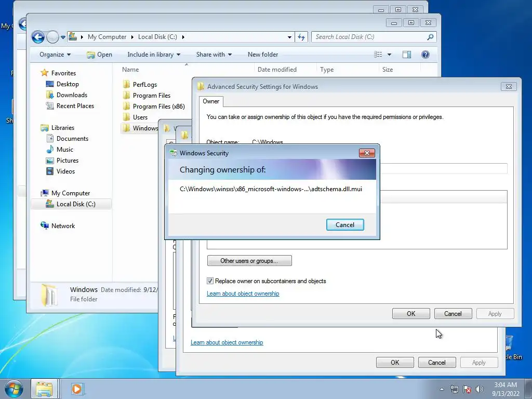The height and width of the screenshot is (399, 532).
Task: Select Local Disk (C:) in the sidebar
Action: [71, 204]
